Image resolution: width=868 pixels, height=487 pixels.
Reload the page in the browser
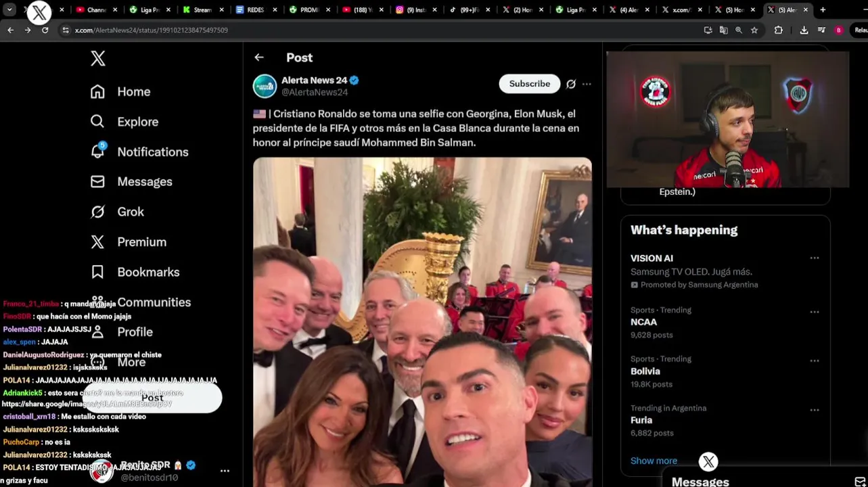(x=45, y=30)
